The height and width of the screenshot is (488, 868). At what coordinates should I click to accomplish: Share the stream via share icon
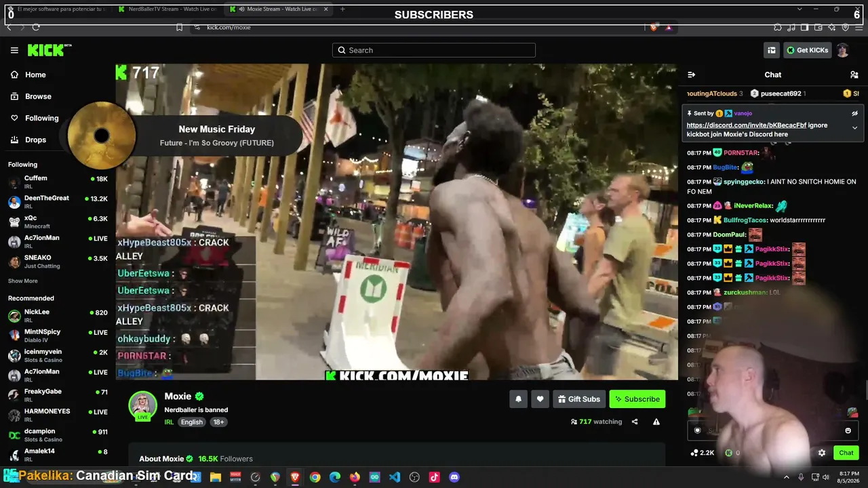pos(635,422)
